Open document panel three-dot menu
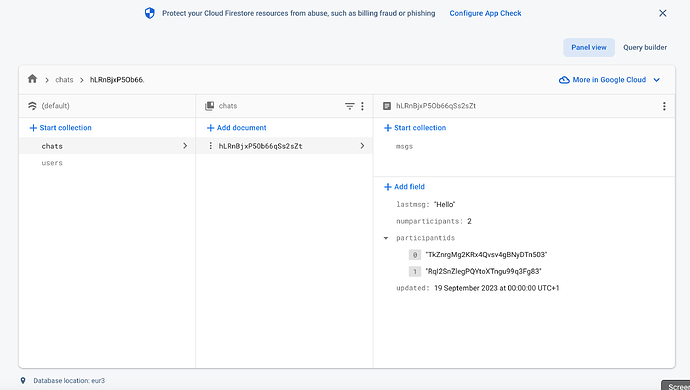The height and width of the screenshot is (390, 690). 664,106
